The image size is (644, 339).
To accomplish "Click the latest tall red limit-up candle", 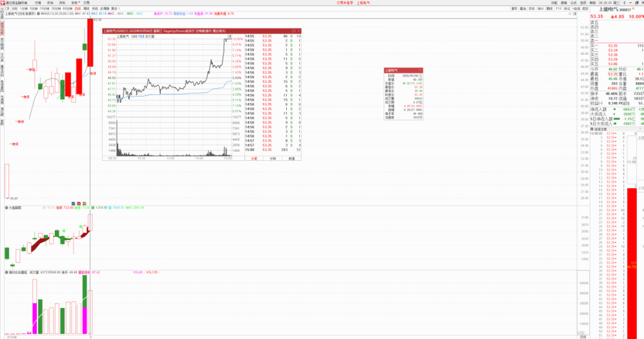I will click(91, 42).
